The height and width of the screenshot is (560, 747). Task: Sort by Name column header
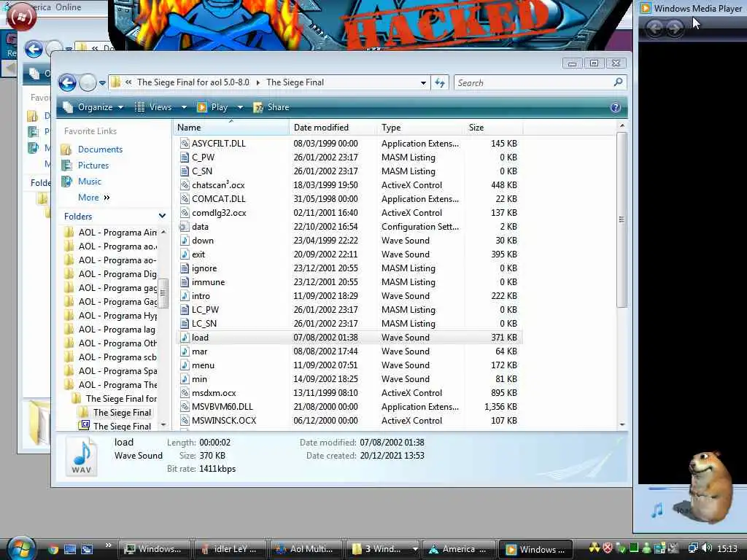pos(231,128)
